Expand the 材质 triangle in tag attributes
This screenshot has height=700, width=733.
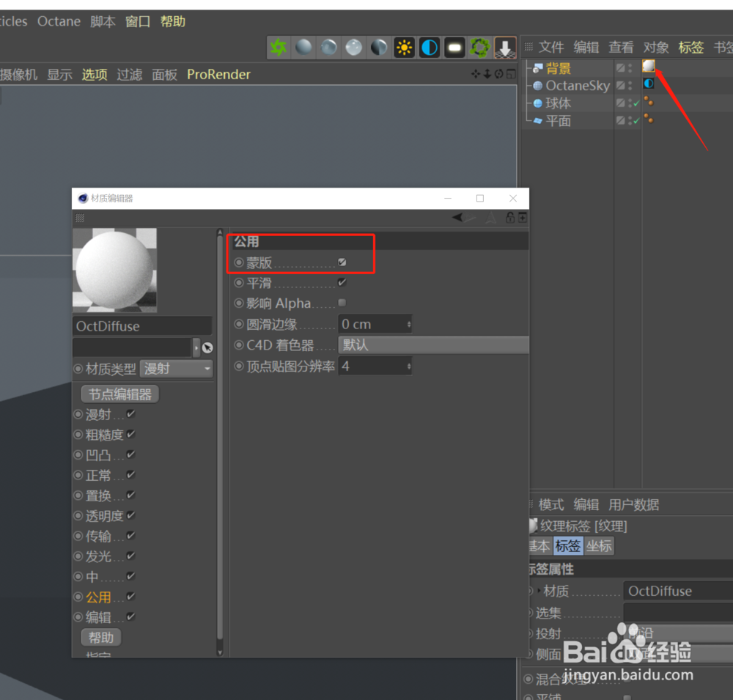(539, 591)
